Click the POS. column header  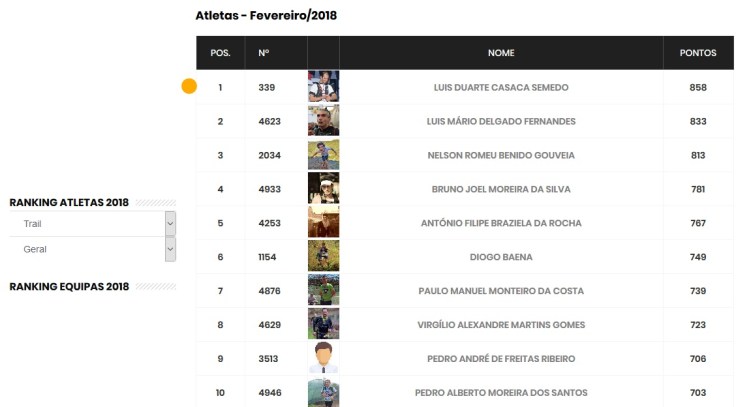tap(220, 53)
